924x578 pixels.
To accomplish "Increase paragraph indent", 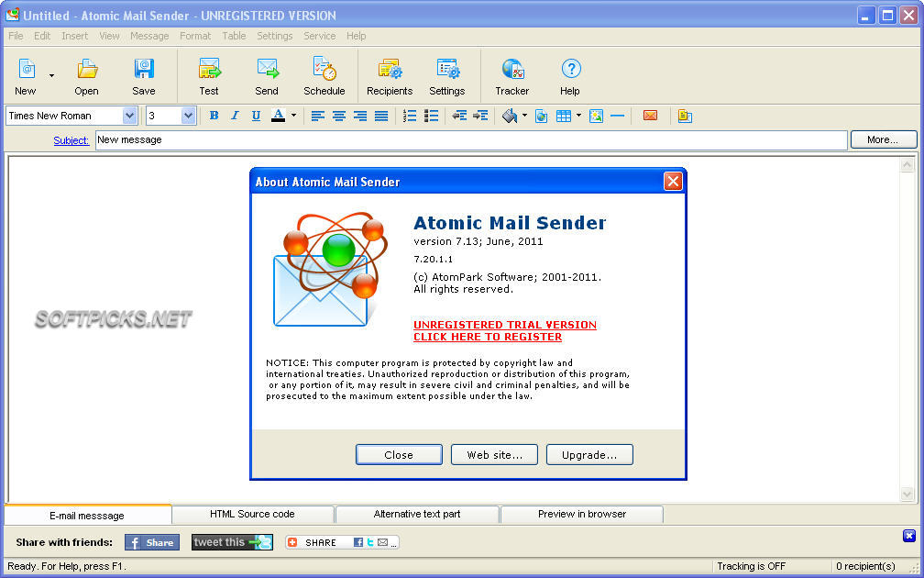I will pyautogui.click(x=481, y=116).
